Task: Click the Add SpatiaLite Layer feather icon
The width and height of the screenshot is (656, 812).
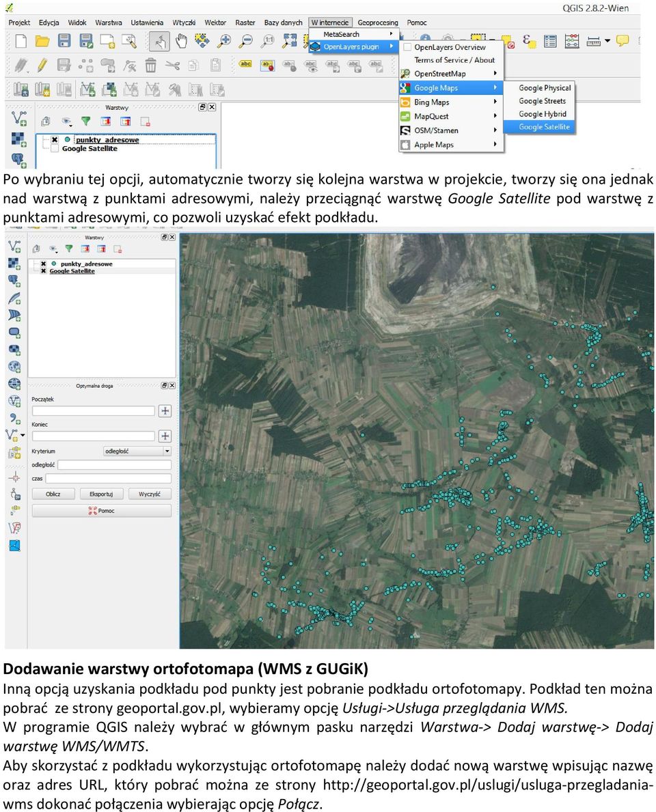Action: coord(14,298)
